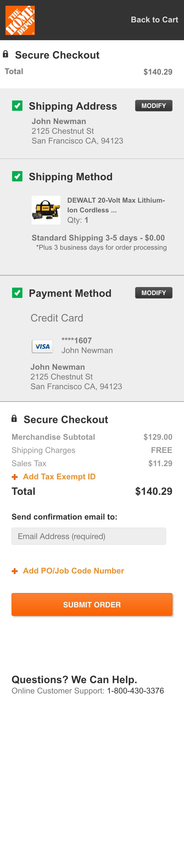Select Back to Cart

pos(155,19)
